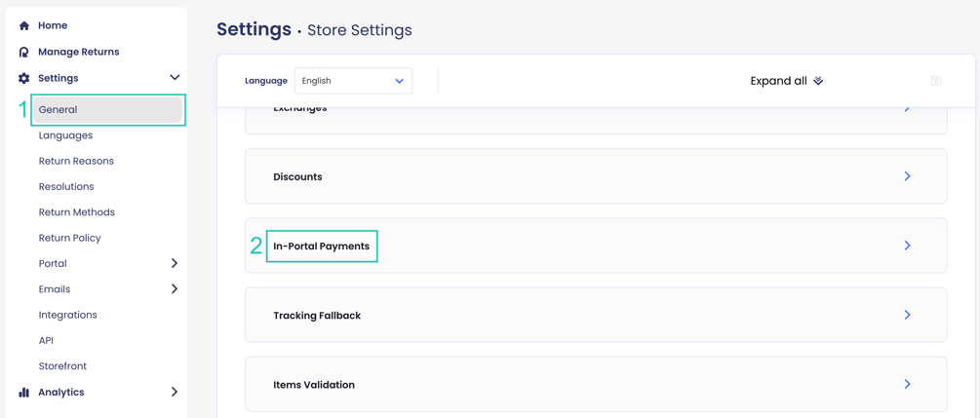This screenshot has height=418, width=980.
Task: Expand the Discounts section arrow
Action: click(908, 176)
